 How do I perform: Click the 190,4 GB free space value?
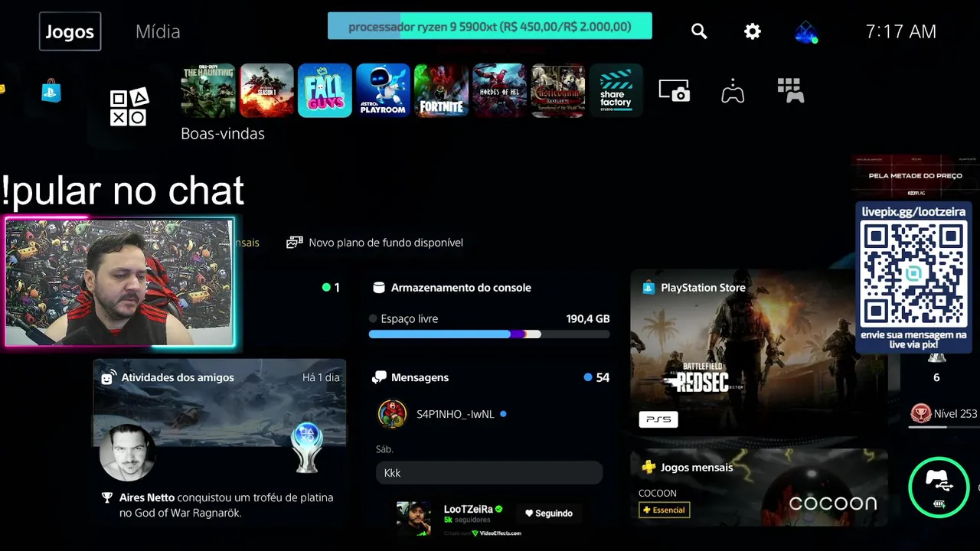pyautogui.click(x=588, y=319)
